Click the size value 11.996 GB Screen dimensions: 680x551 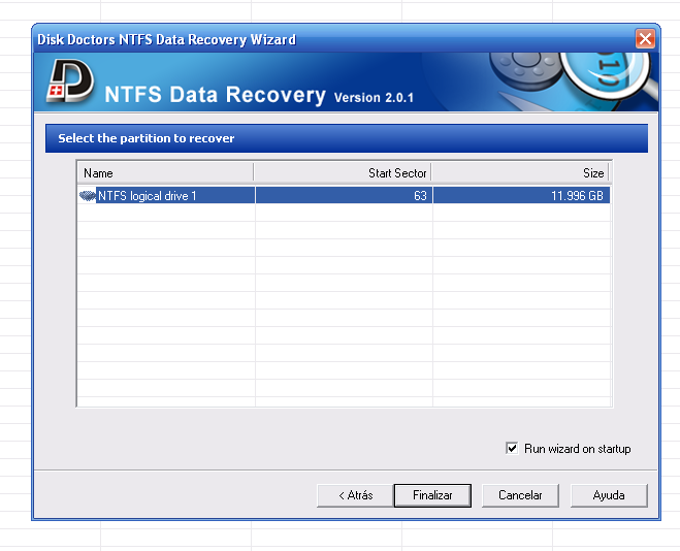[577, 196]
